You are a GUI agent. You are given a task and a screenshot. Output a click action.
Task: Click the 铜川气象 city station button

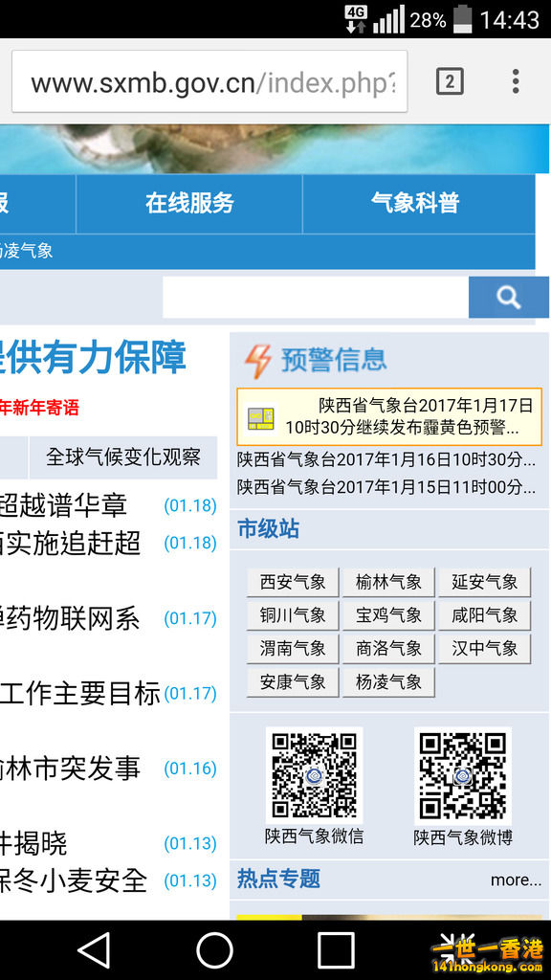(293, 615)
